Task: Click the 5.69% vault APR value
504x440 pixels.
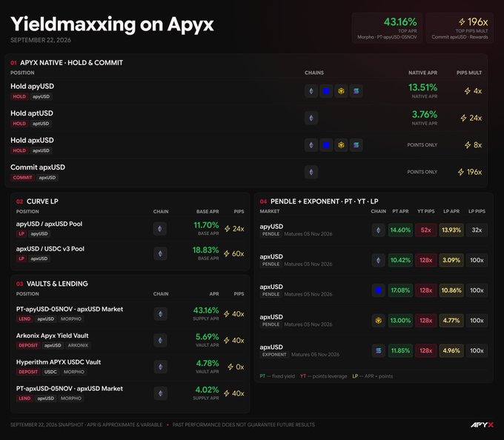Action: pyautogui.click(x=208, y=337)
